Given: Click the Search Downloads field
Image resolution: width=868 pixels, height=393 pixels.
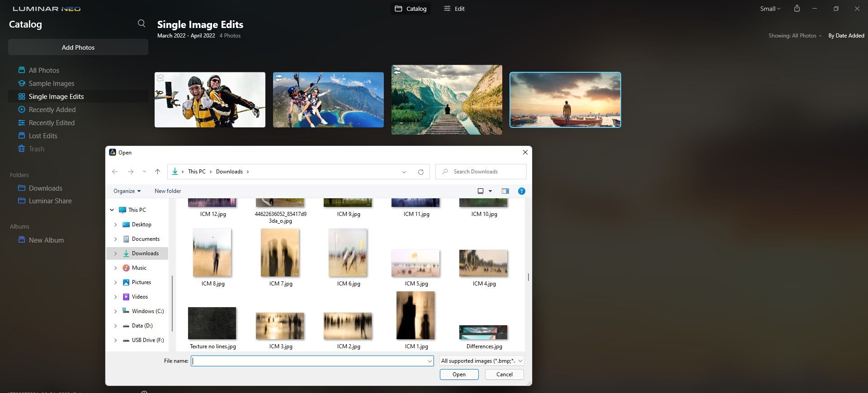Looking at the screenshot, I should [481, 172].
